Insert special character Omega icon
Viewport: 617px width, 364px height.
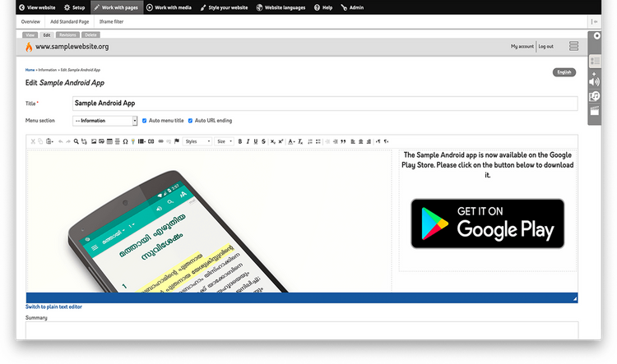[125, 141]
